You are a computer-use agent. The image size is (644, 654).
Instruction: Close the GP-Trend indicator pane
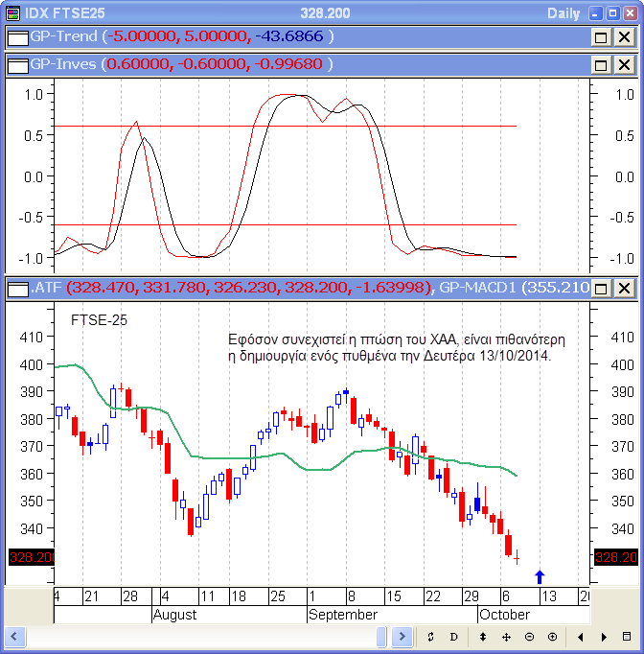(x=624, y=37)
